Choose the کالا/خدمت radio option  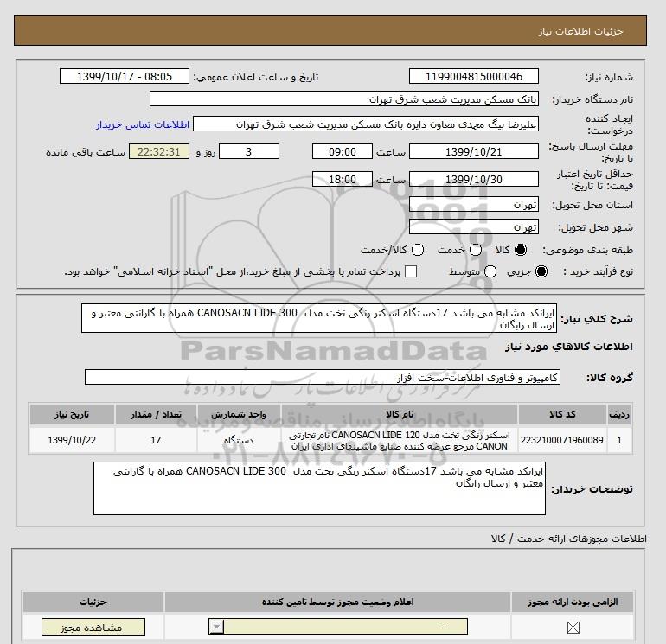418,250
